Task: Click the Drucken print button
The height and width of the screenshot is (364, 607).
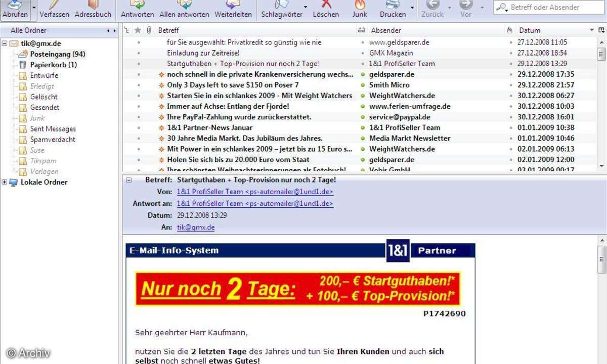Action: click(x=393, y=10)
